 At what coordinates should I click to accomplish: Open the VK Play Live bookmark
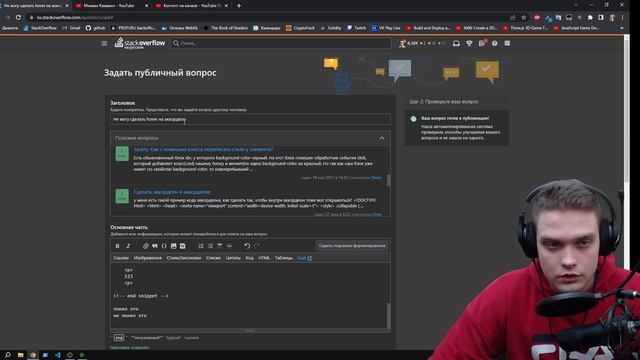click(386, 28)
